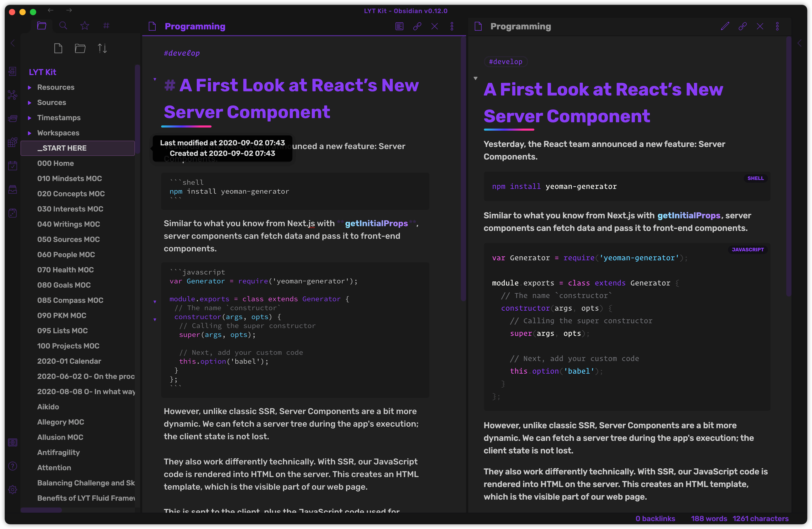Fold the heading in right preview pane
The image size is (812, 529).
point(476,78)
